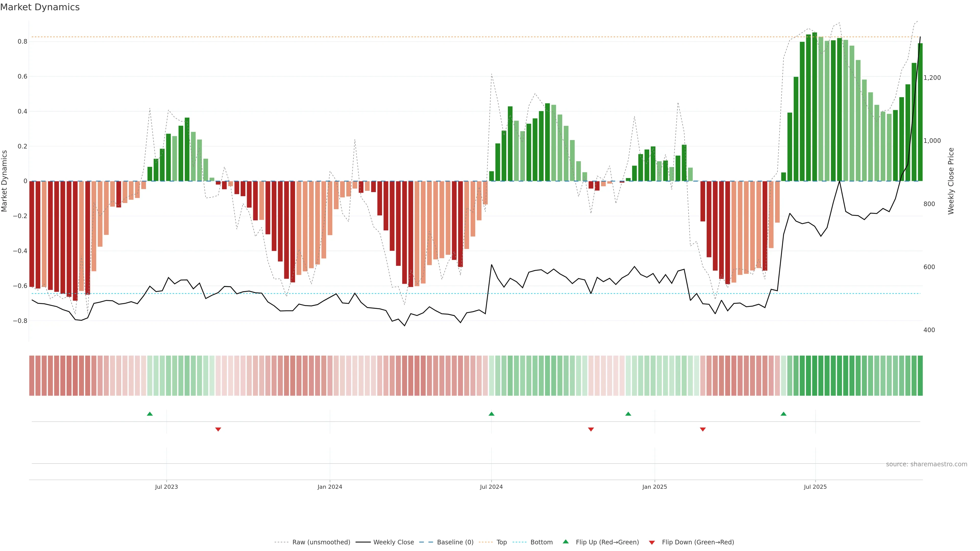Click the red flip-down marker before Jan 2025
The image size is (980, 551).
tap(591, 429)
